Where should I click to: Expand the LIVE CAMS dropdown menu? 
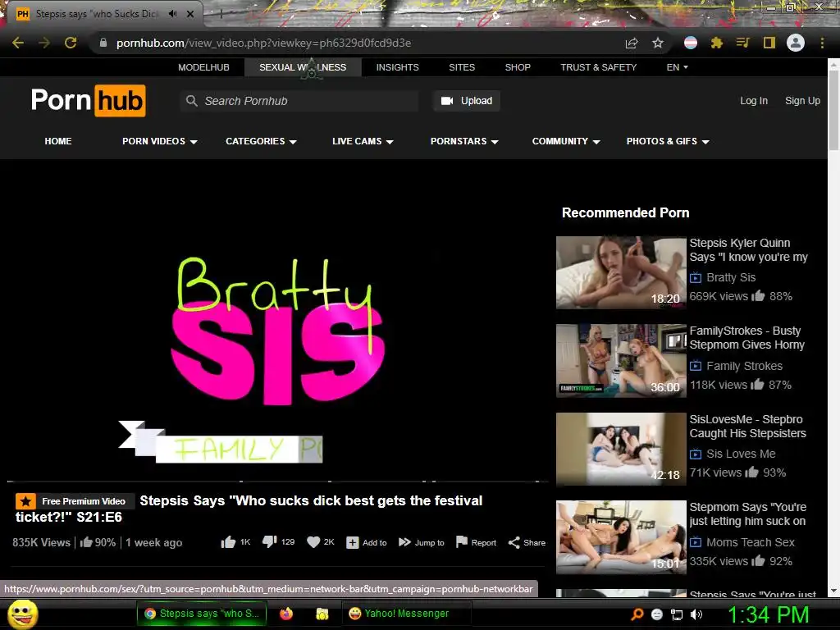(x=363, y=141)
